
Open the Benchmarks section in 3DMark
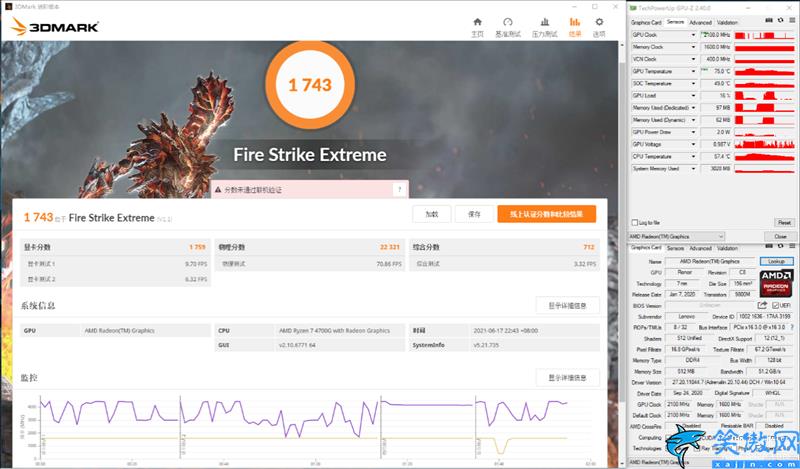click(508, 27)
